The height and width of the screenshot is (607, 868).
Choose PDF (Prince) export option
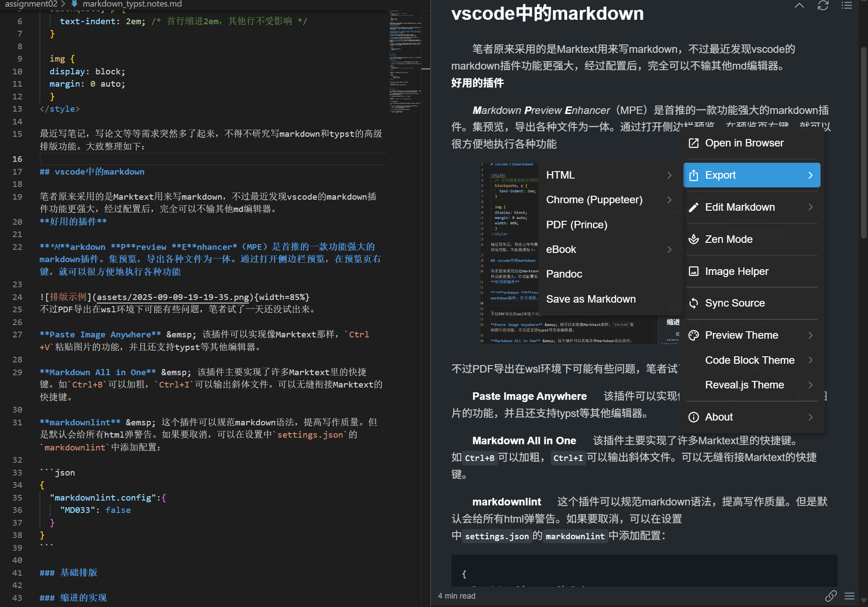coord(576,224)
